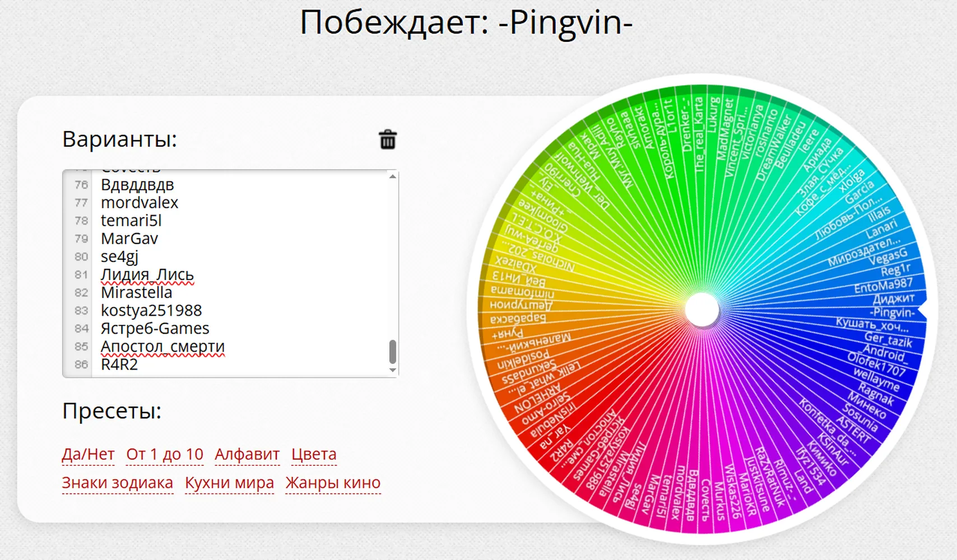Click the trash icon to clear variants
957x560 pixels.
388,139
